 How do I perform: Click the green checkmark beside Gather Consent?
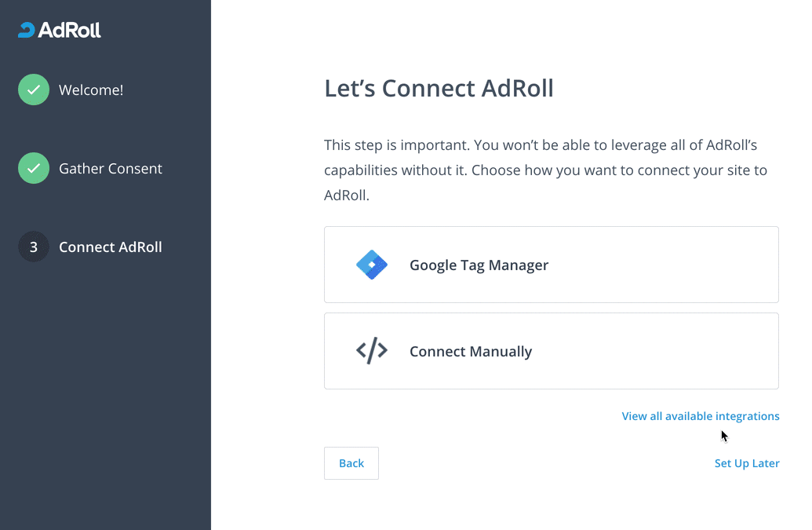34,169
